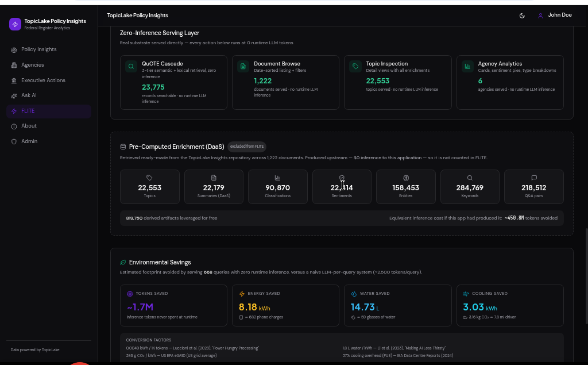Click the leaf icon beside Environmental Savings
This screenshot has height=365, width=588.
[x=123, y=263]
